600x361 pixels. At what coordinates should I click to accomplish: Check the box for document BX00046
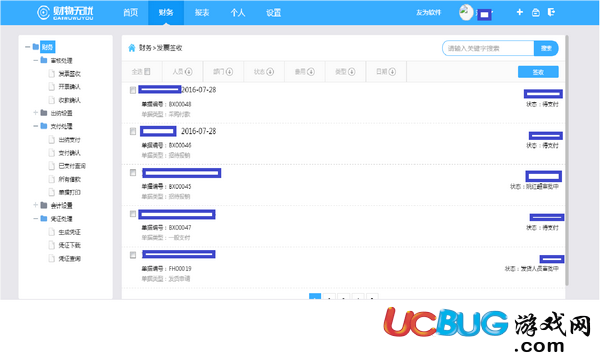(133, 131)
